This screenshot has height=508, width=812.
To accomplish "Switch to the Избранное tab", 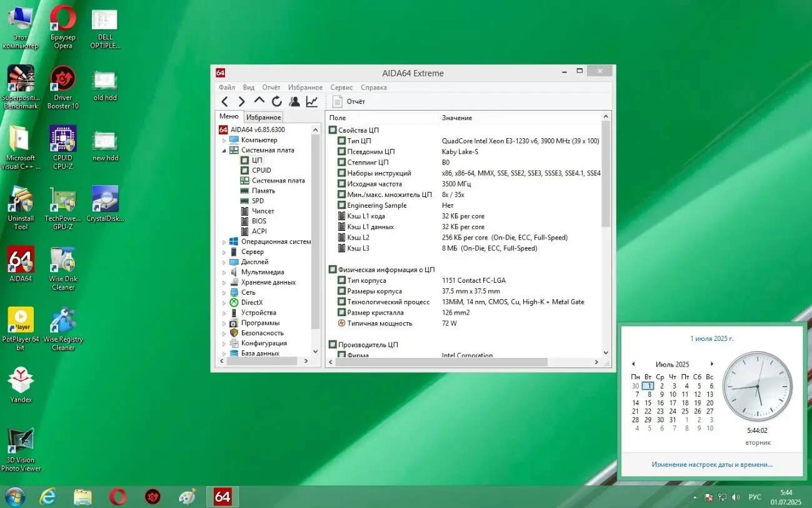I will tap(263, 117).
